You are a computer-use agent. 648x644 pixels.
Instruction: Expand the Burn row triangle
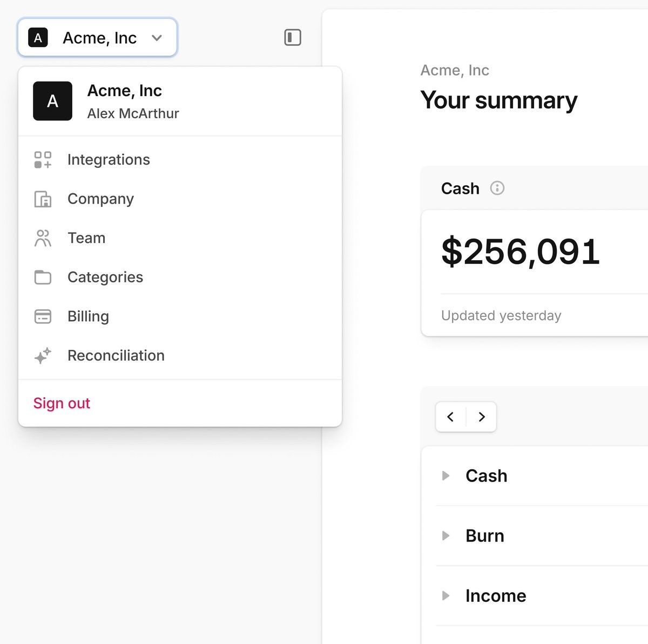coord(446,535)
